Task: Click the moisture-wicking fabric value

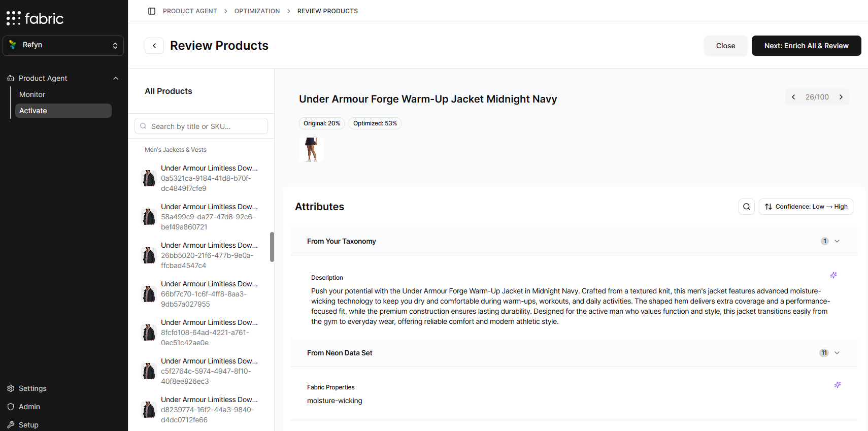Action: 335,401
